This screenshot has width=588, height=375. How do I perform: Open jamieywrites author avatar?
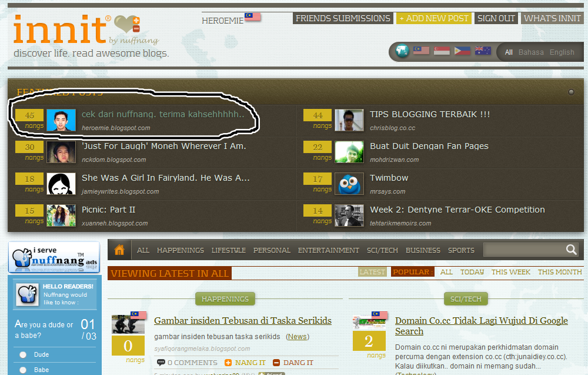[61, 184]
